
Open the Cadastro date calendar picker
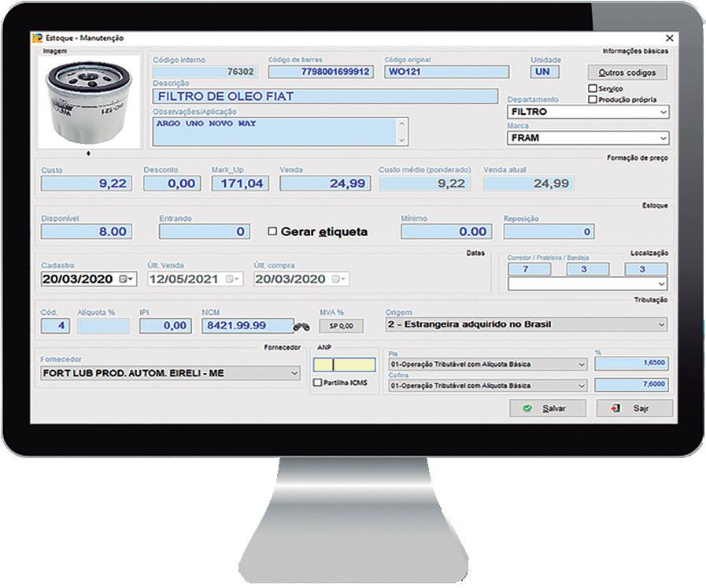(x=127, y=279)
